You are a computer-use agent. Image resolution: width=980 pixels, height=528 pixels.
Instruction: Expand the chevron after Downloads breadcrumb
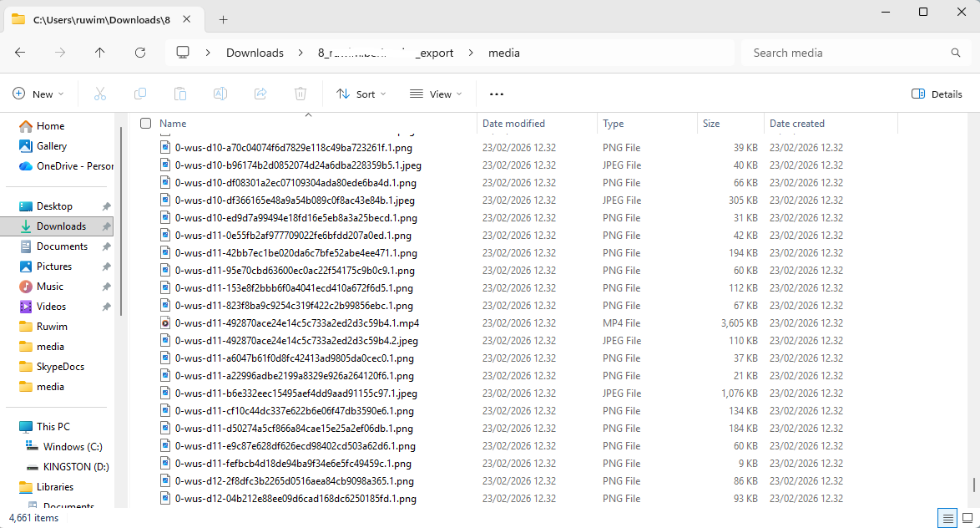pyautogui.click(x=301, y=53)
